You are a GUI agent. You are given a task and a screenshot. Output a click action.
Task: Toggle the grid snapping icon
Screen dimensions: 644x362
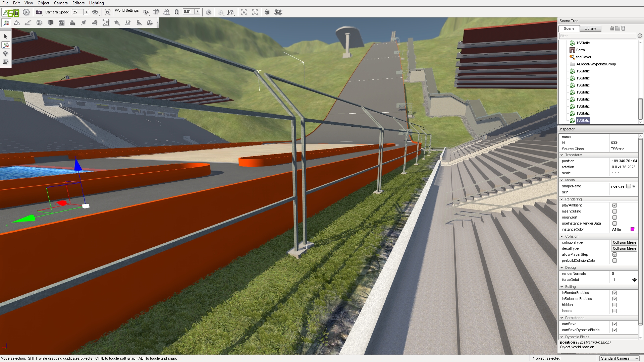pos(156,12)
